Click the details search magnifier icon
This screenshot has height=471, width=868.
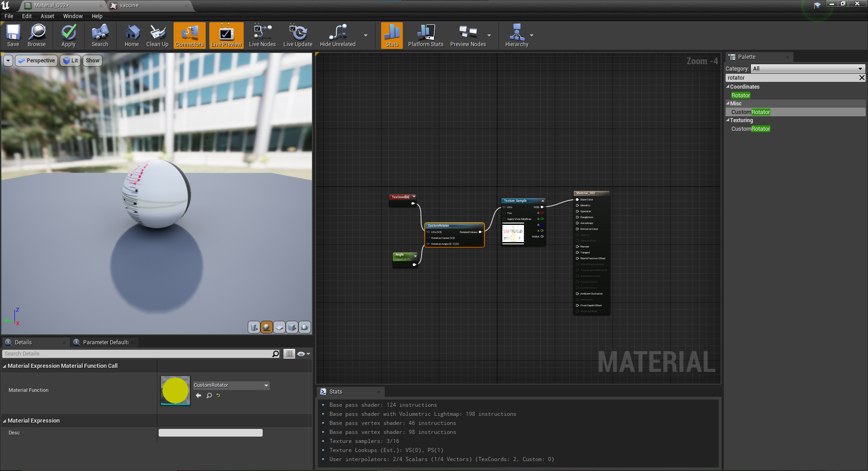pos(276,354)
